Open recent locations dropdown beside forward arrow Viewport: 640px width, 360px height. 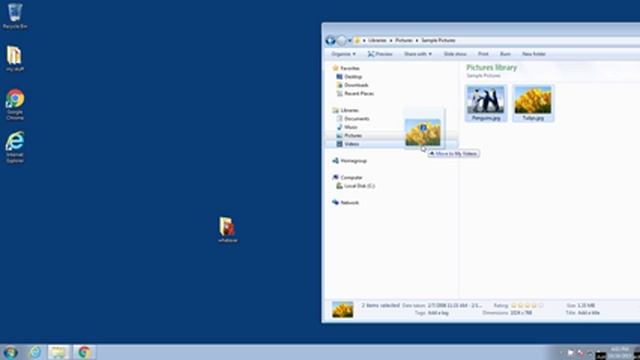click(350, 41)
